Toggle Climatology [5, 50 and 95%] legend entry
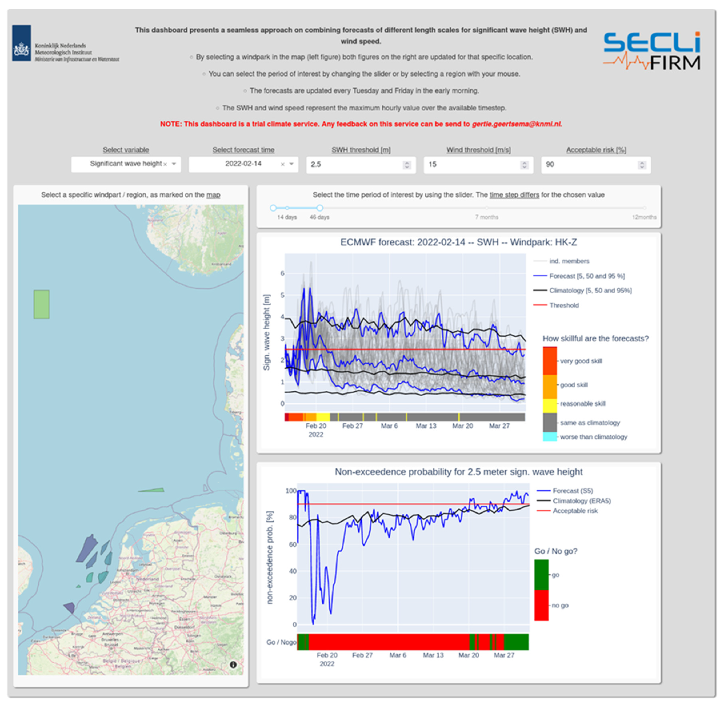Screen dimensions: 728x708 [x=590, y=291]
